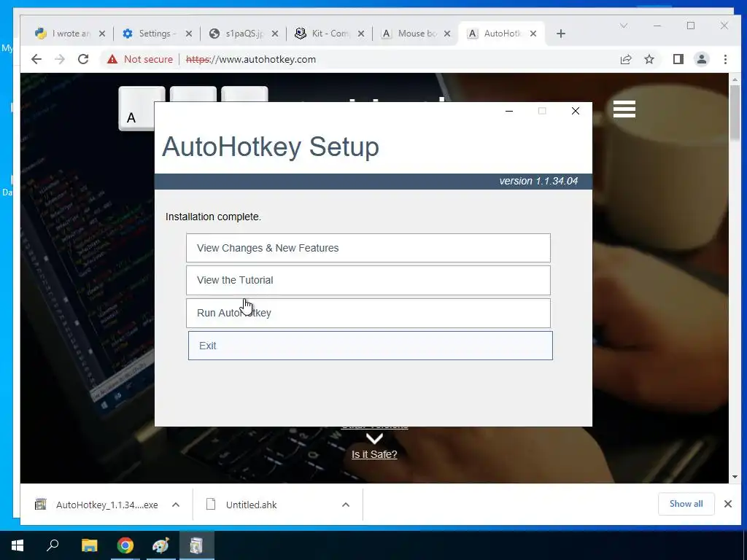The image size is (747, 560).
Task: Minimize the AutoHotkey Setup window
Action: click(508, 111)
